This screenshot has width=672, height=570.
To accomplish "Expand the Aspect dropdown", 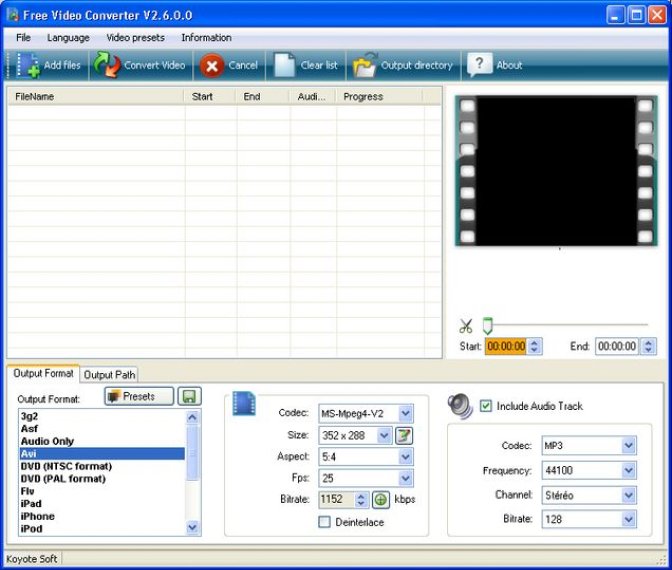I will coord(405,457).
